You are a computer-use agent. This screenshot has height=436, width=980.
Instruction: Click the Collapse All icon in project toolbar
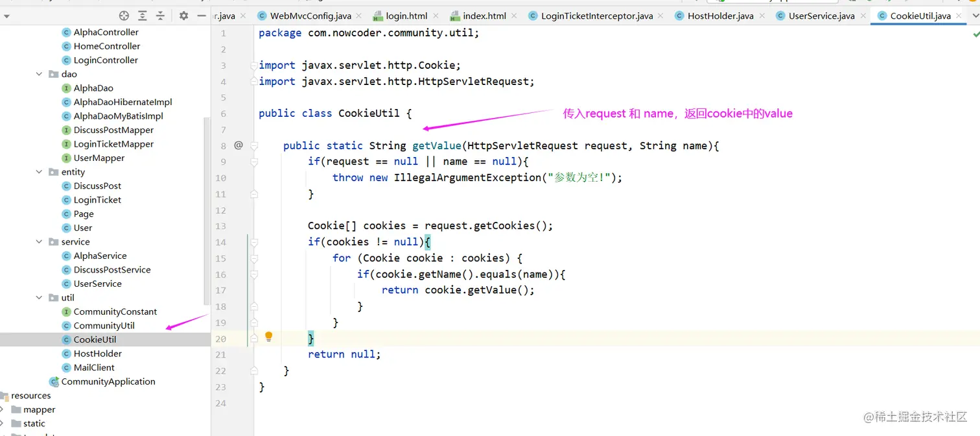pos(160,16)
